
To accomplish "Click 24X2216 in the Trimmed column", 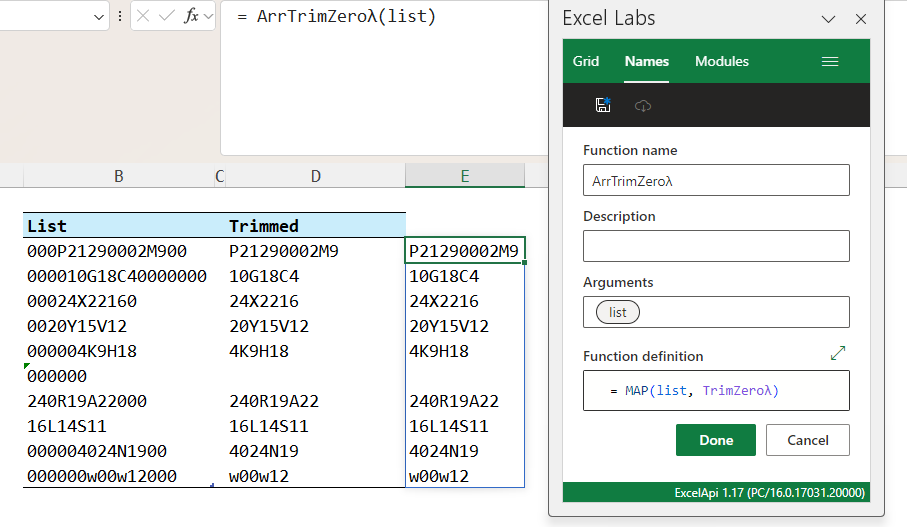I will click(x=264, y=301).
